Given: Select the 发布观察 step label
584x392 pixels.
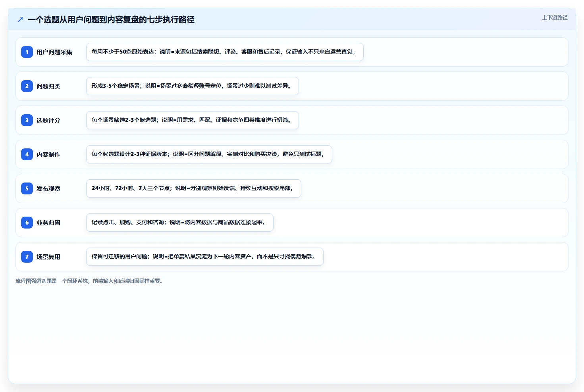Looking at the screenshot, I should click(48, 188).
